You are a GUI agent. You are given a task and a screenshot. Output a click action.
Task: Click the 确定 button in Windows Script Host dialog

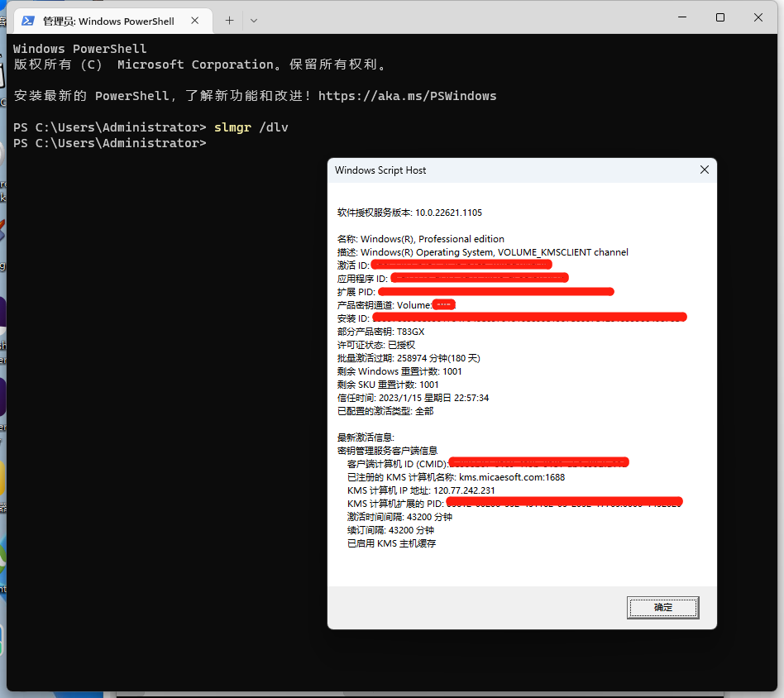tap(662, 608)
